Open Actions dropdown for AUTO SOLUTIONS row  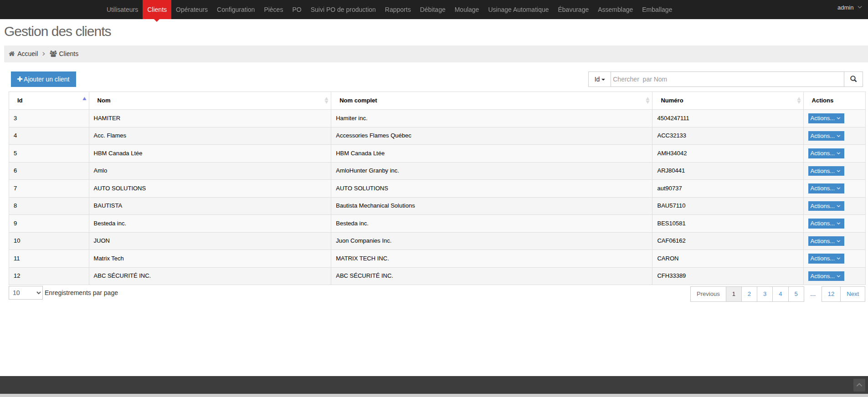click(826, 188)
